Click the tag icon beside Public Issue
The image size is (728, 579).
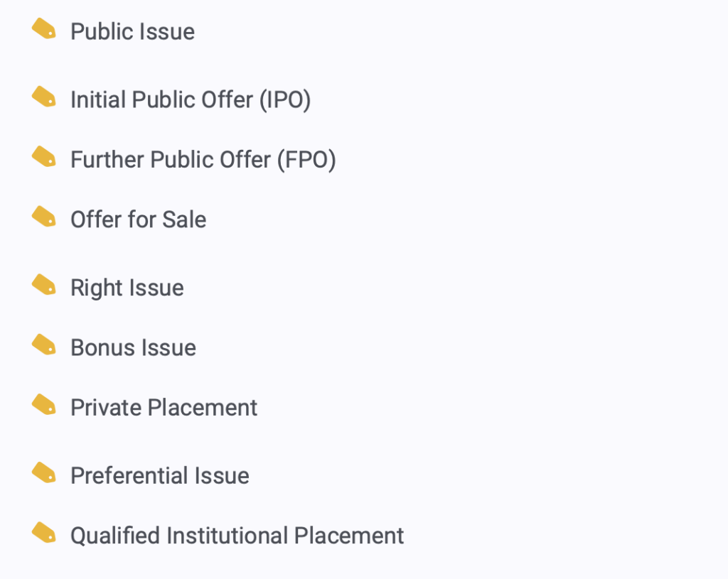43,28
